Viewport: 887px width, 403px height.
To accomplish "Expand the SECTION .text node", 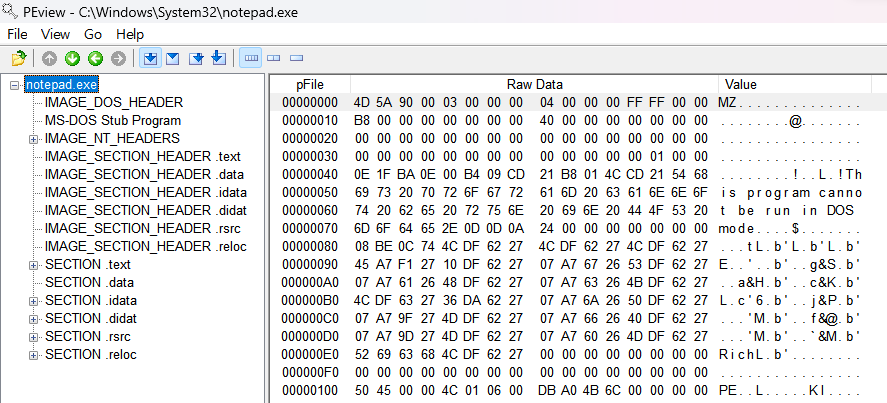I will [33, 265].
